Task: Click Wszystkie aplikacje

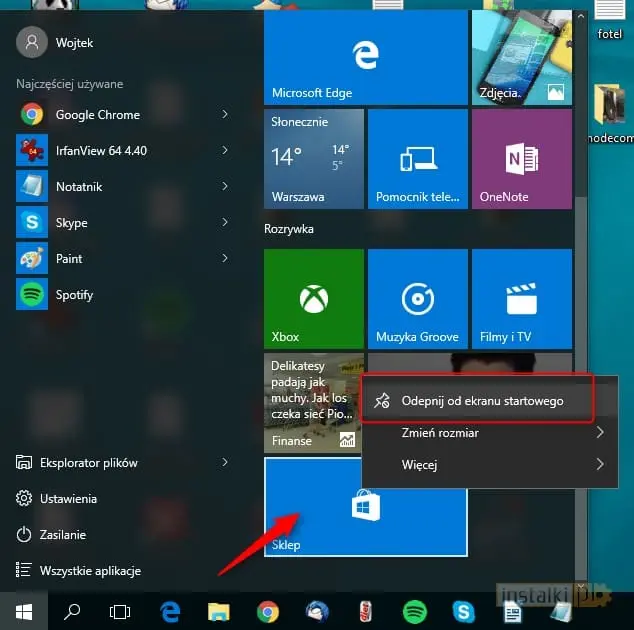Action: [x=90, y=571]
